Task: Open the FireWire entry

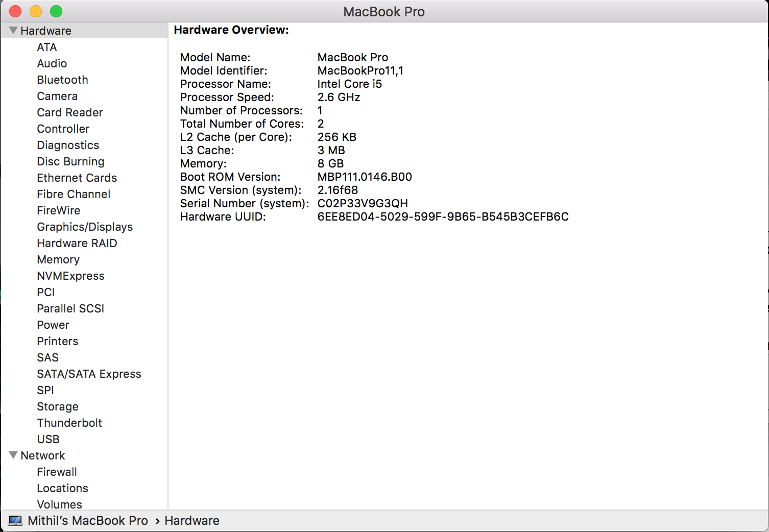Action: 59,210
